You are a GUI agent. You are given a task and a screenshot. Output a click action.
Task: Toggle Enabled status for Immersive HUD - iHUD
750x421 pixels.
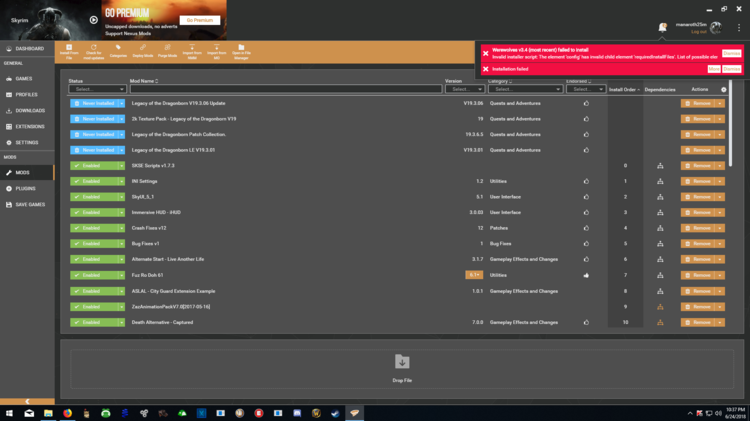94,212
